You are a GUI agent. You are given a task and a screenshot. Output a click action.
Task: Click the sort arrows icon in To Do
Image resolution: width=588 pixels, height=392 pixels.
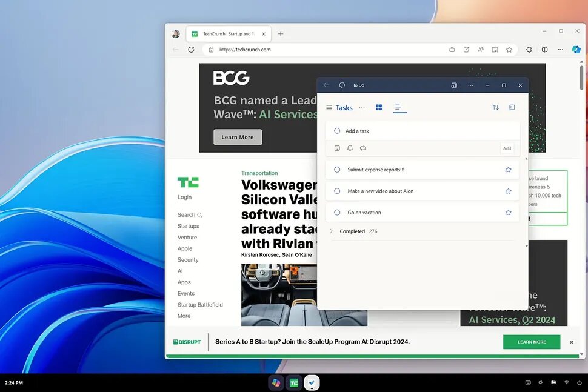[x=496, y=108]
